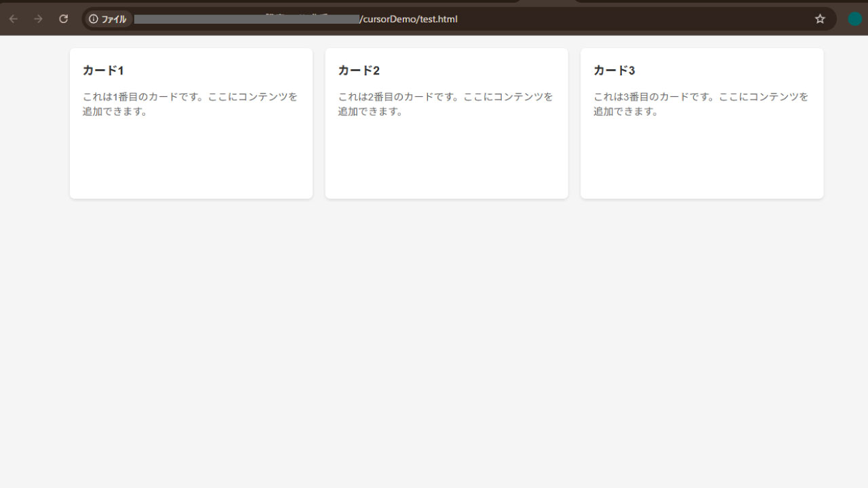Click the これは3番目のカードです description text
Viewport: 868px width, 488px height.
(x=701, y=104)
